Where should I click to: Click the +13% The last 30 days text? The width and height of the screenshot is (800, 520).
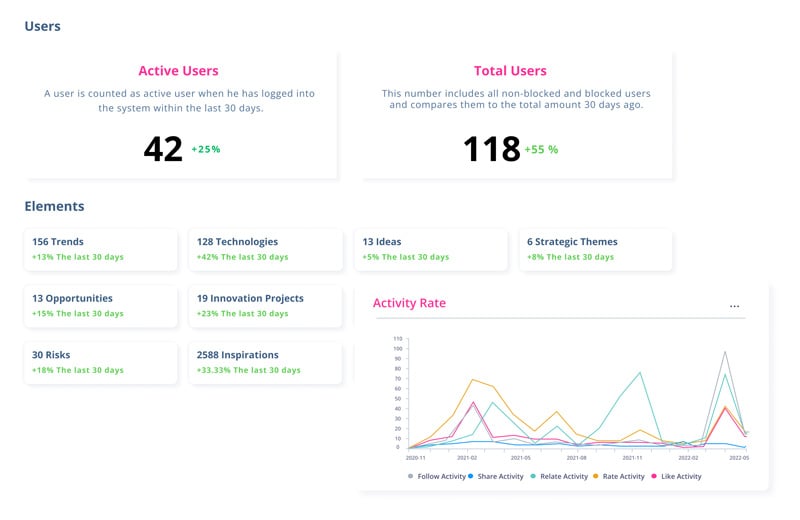[78, 257]
